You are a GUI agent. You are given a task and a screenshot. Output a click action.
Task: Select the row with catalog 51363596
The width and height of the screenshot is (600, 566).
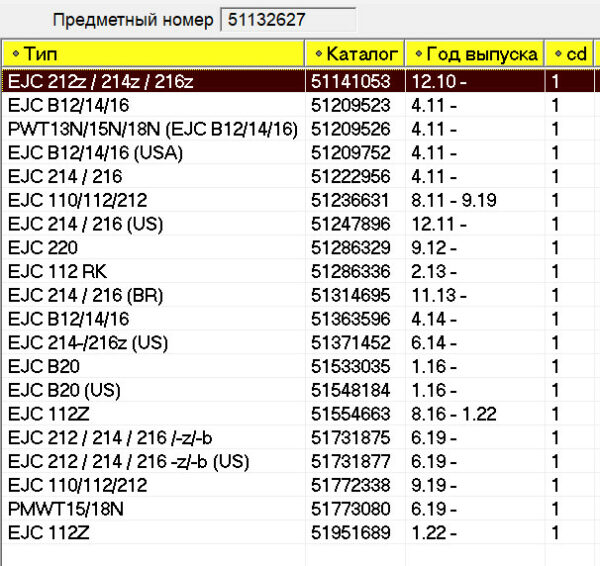(x=300, y=319)
